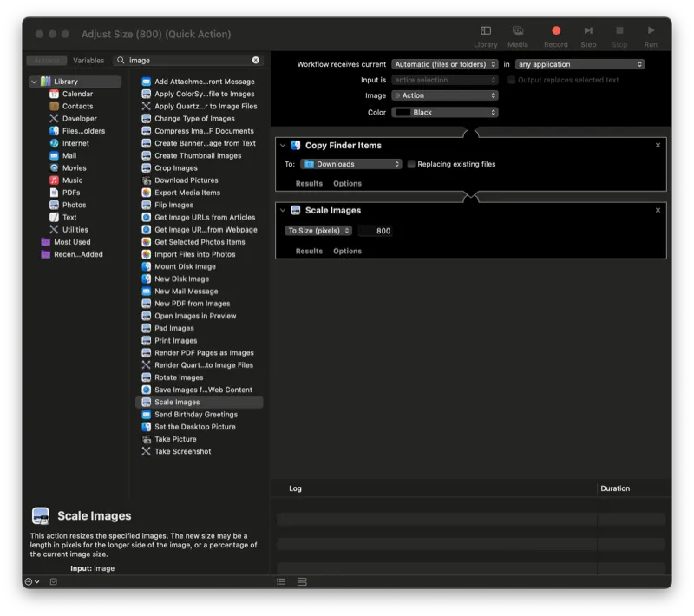Clear the image search field

coord(255,62)
